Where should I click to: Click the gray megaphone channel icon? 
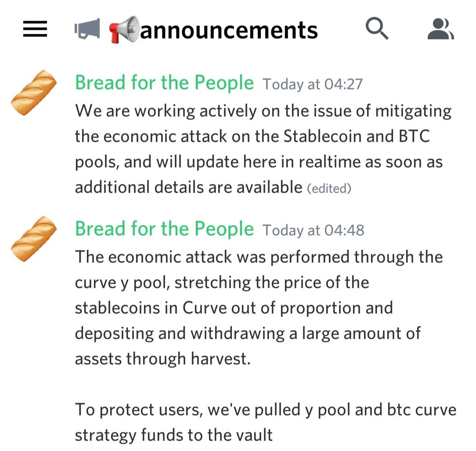(87, 29)
